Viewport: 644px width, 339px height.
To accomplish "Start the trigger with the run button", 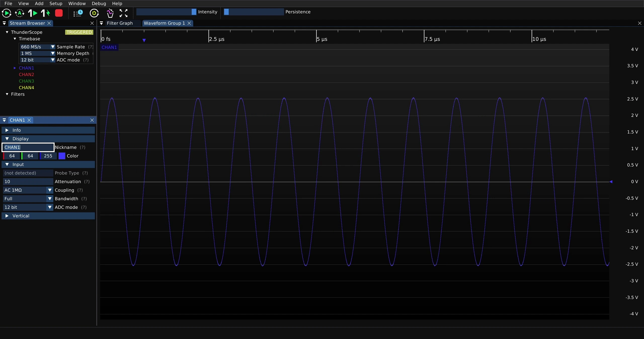I will [x=6, y=13].
